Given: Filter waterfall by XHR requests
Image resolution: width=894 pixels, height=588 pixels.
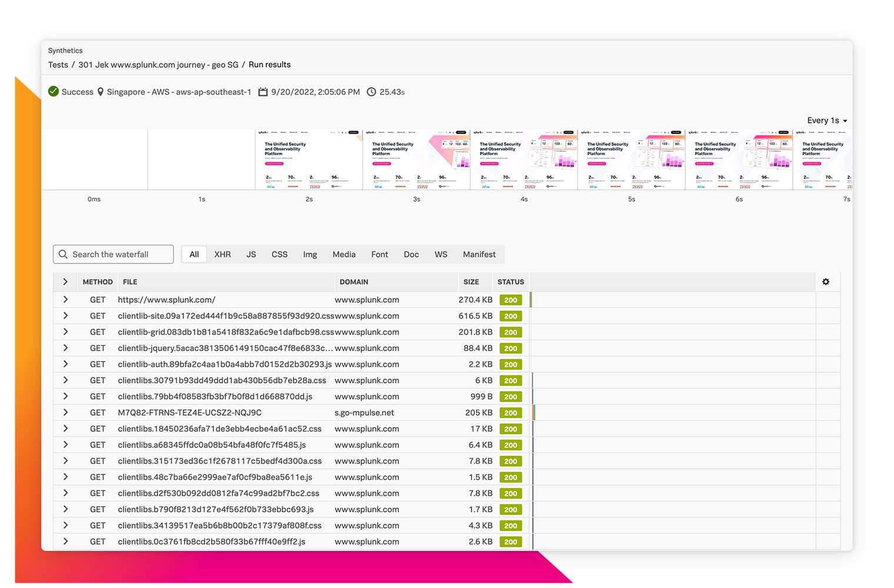Looking at the screenshot, I should (222, 254).
